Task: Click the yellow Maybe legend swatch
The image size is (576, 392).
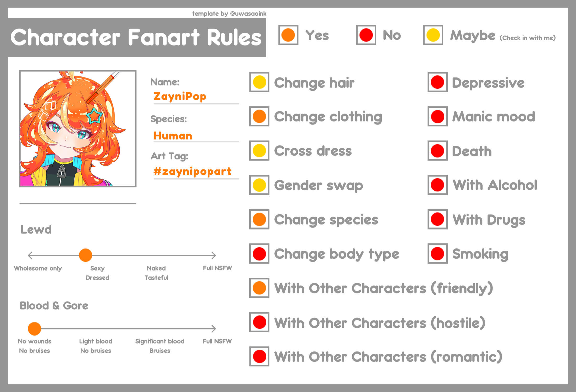Action: 433,35
